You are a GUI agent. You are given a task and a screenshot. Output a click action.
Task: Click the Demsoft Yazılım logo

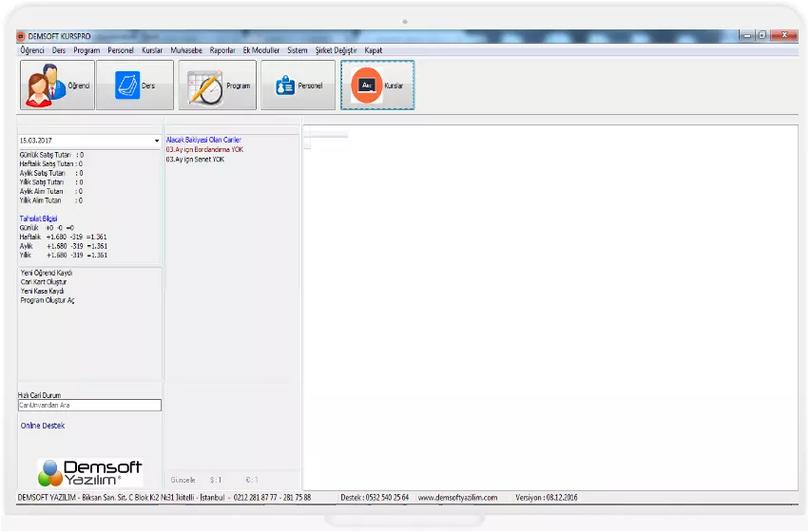pyautogui.click(x=90, y=472)
